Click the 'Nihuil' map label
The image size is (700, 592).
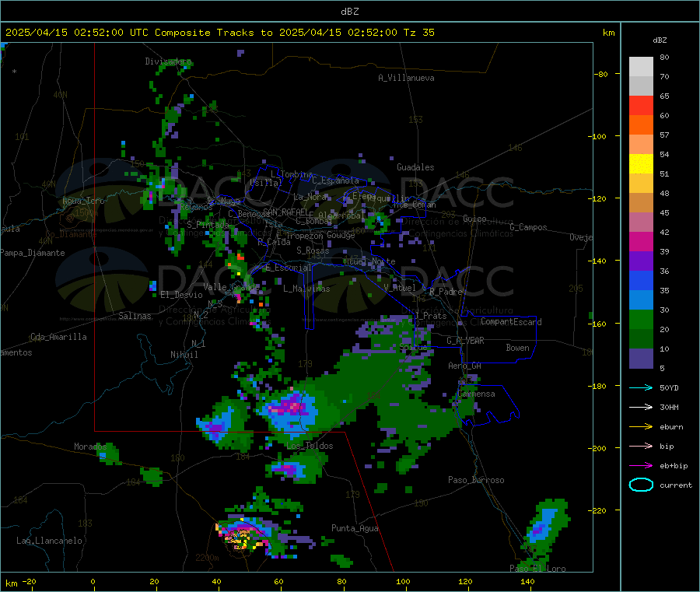pos(184,355)
